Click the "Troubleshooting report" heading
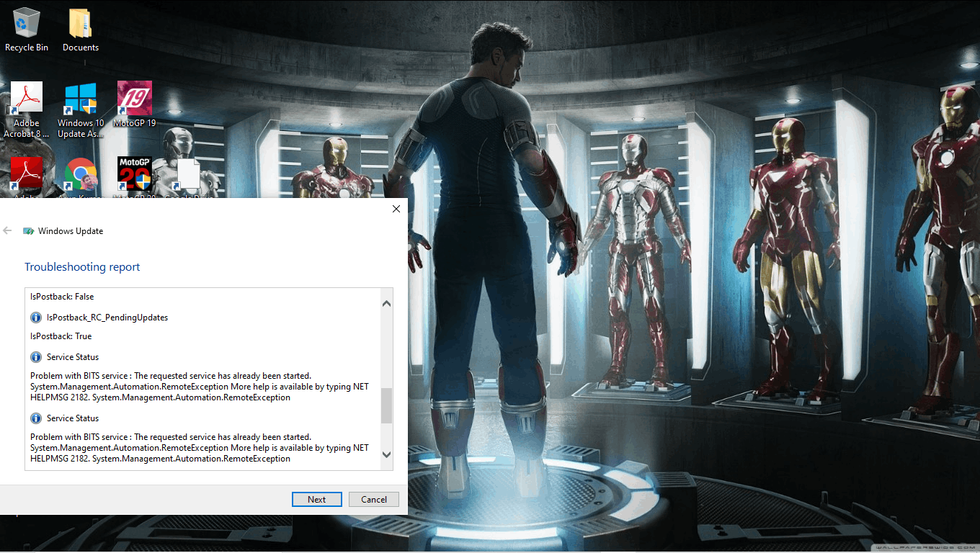This screenshot has height=553, width=980. point(82,267)
